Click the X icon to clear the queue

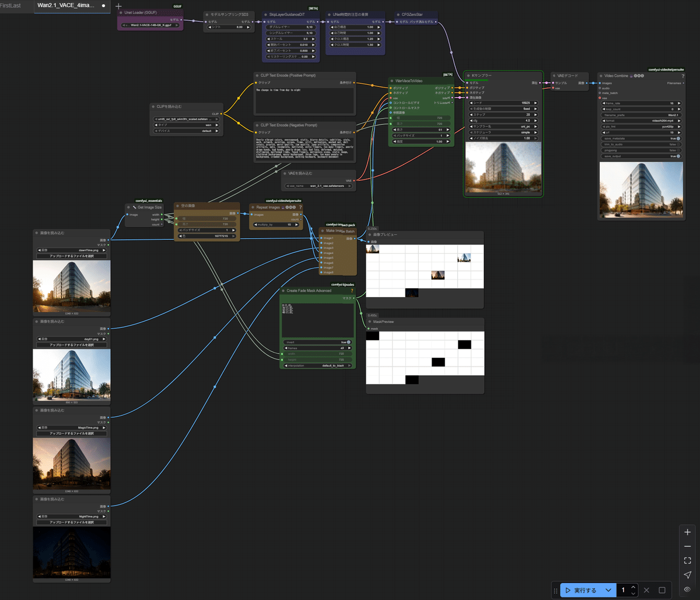pos(646,590)
